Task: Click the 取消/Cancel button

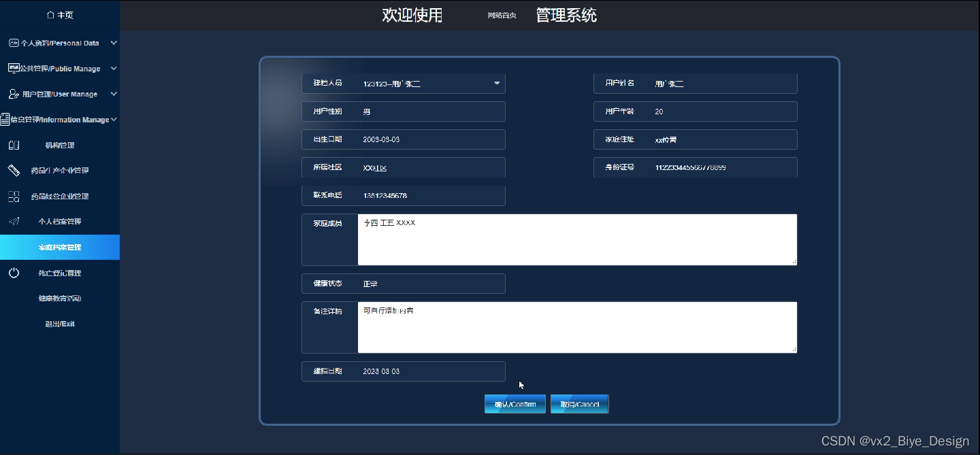Action: 579,404
